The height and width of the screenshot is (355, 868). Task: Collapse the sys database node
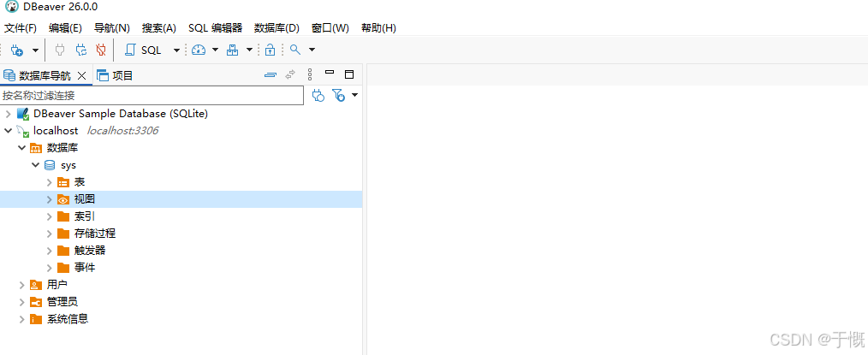point(35,165)
